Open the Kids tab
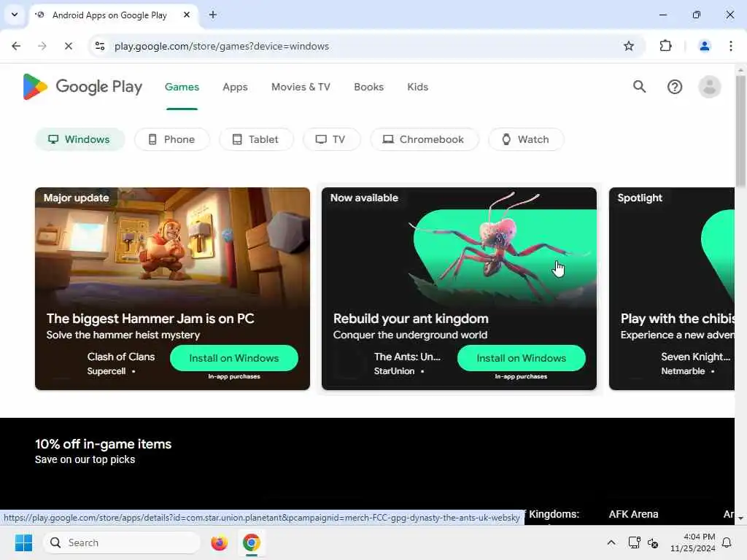The width and height of the screenshot is (747, 560). pos(418,87)
